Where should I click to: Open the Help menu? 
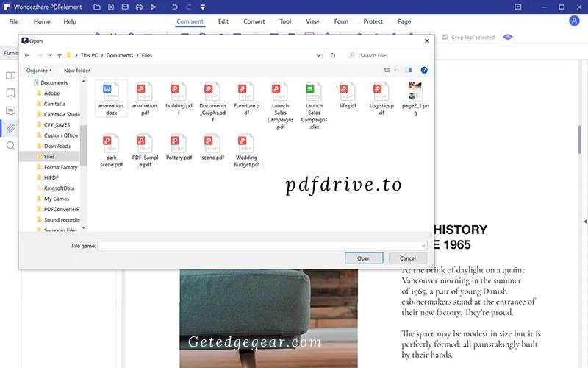[70, 21]
